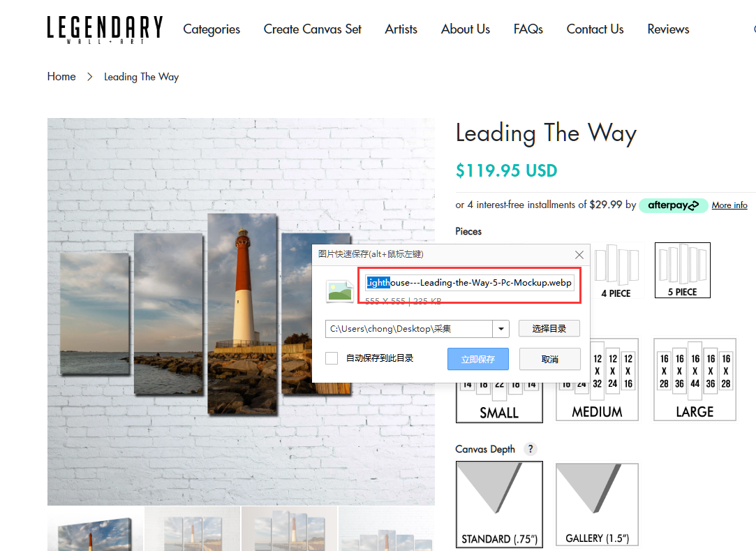Screen dimensions: 756x551
Task: Select STANDARD (.75") canvas depth
Action: coord(499,504)
